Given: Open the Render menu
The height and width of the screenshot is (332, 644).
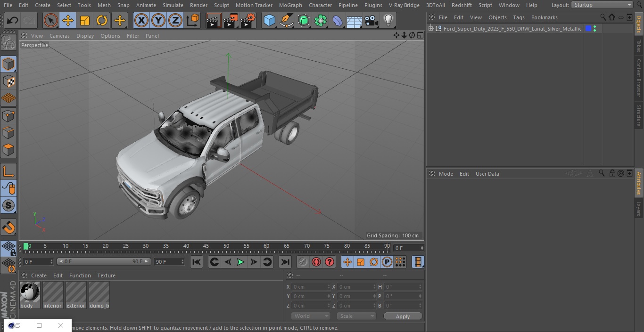Looking at the screenshot, I should (x=198, y=5).
